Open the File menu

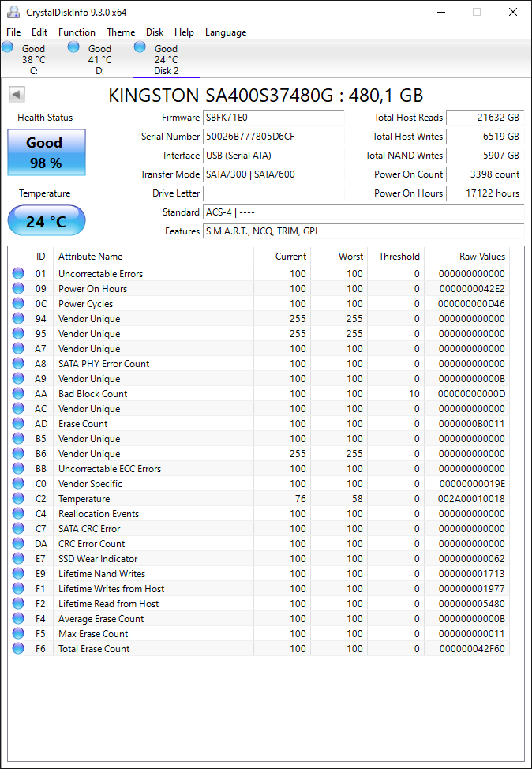click(x=13, y=32)
